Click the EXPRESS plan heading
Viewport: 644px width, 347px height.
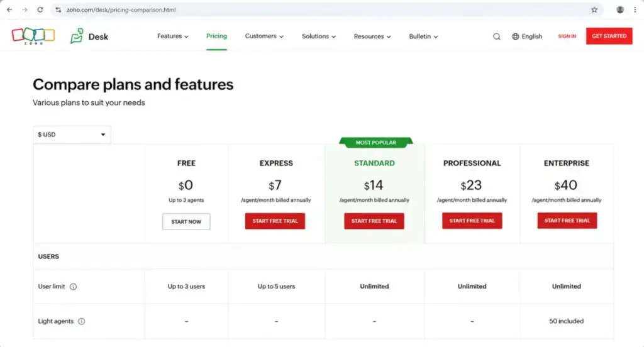[276, 163]
